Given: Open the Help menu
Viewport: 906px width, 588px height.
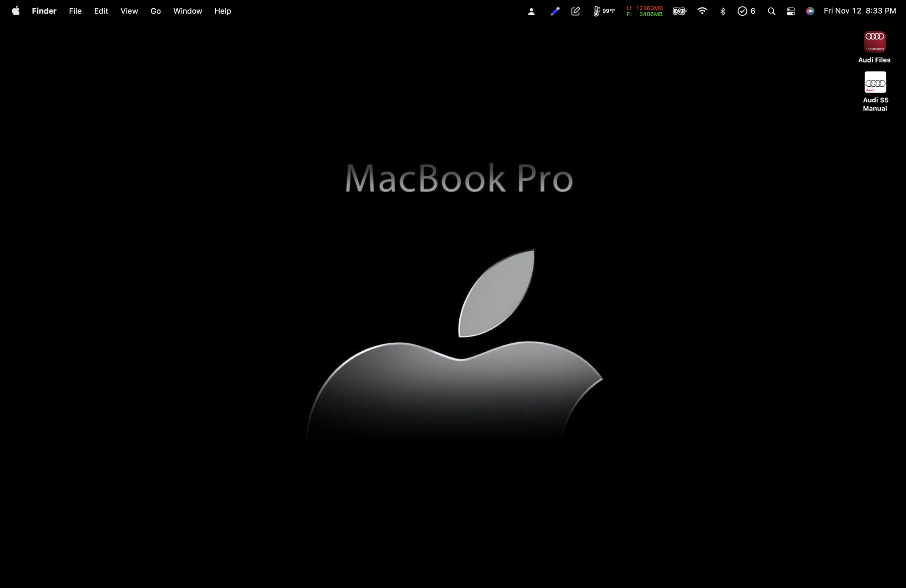Looking at the screenshot, I should (x=222, y=11).
